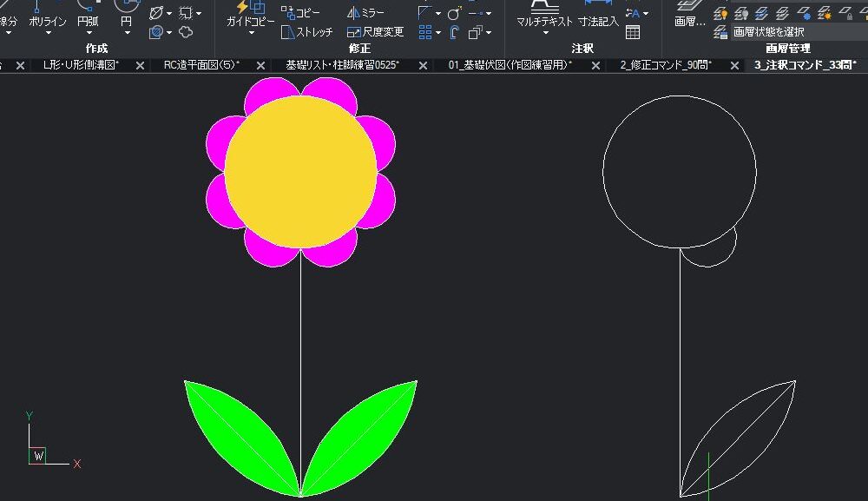Click the 作成 panel title
Image resolution: width=868 pixels, height=501 pixels.
[96, 49]
